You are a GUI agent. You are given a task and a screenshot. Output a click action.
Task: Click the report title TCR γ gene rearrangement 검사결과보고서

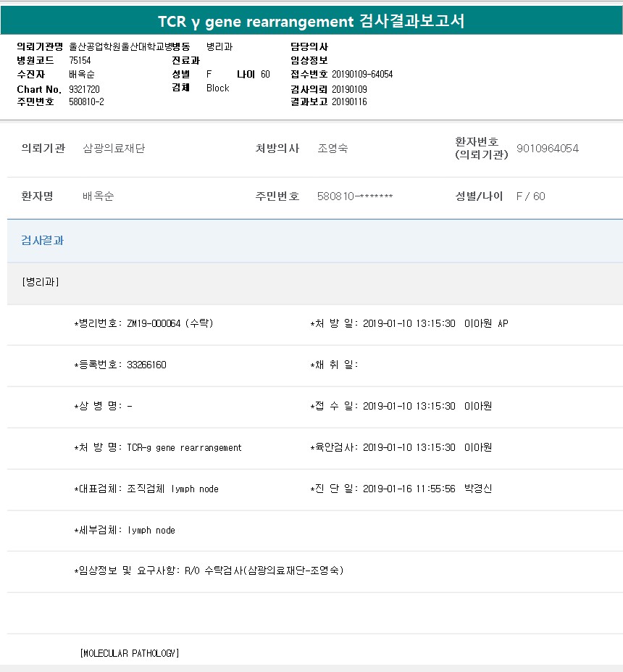click(311, 21)
